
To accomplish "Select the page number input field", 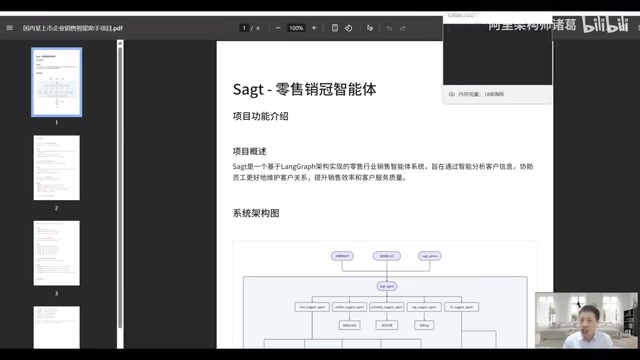I will [244, 28].
